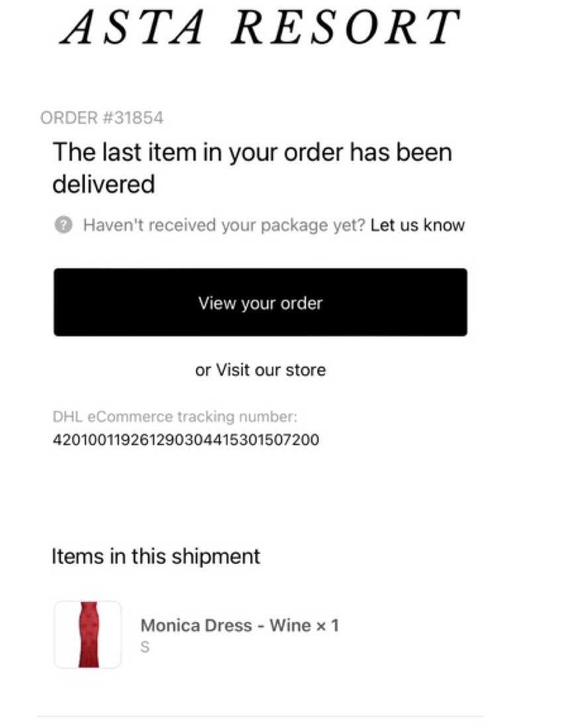Open the Monica Dress product thumbnail
The width and height of the screenshot is (583, 728).
tap(87, 635)
